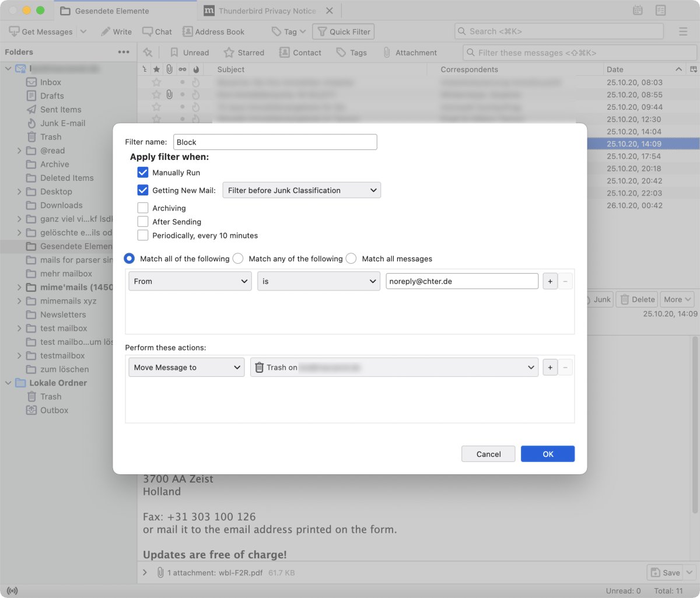
Task: Click the Filter these messages field
Action: point(580,53)
